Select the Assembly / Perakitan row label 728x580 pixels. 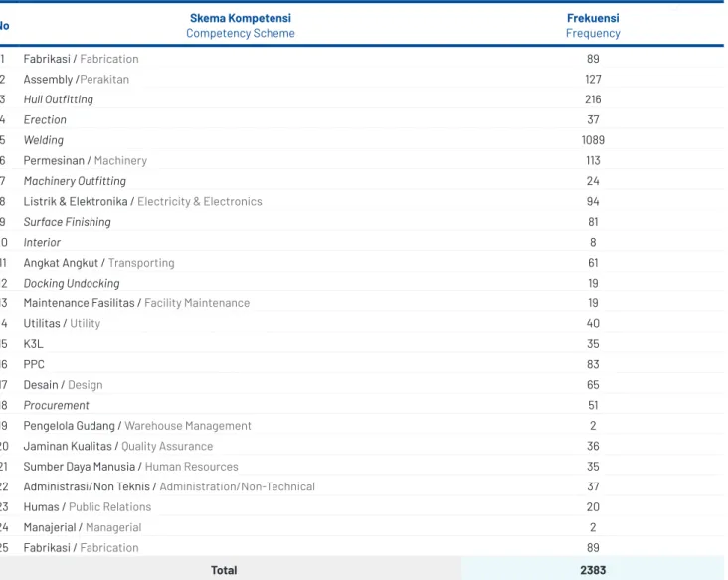click(x=77, y=80)
